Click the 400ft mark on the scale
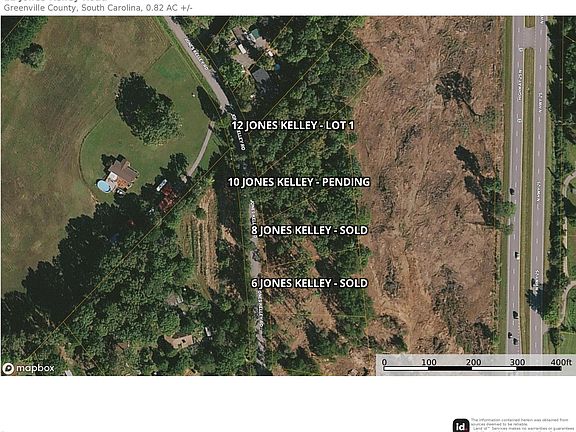 tap(561, 362)
